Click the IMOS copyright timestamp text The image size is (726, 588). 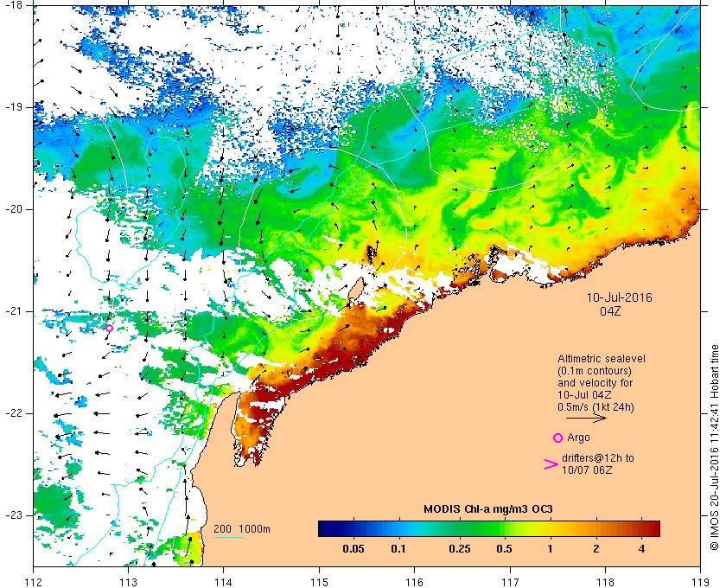coord(714,448)
